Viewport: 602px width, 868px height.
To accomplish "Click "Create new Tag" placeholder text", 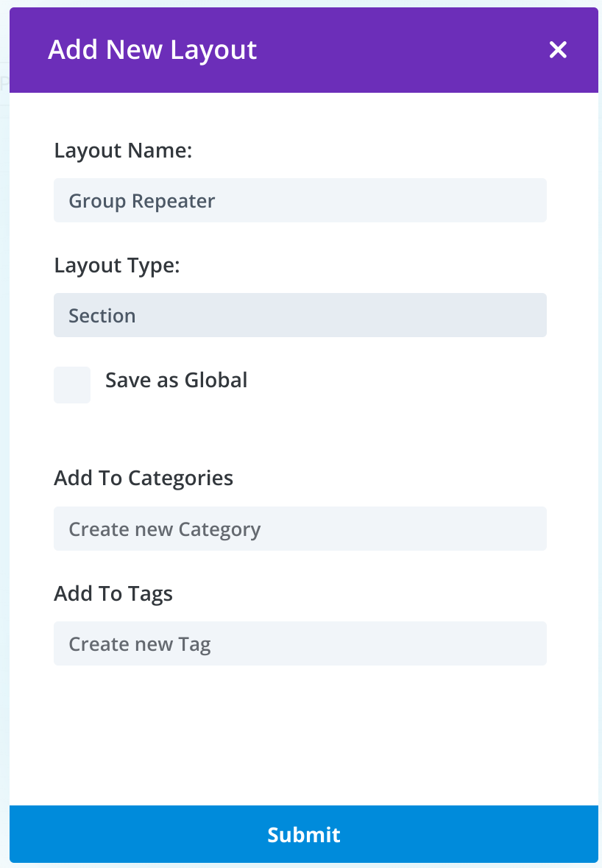I will (x=139, y=644).
